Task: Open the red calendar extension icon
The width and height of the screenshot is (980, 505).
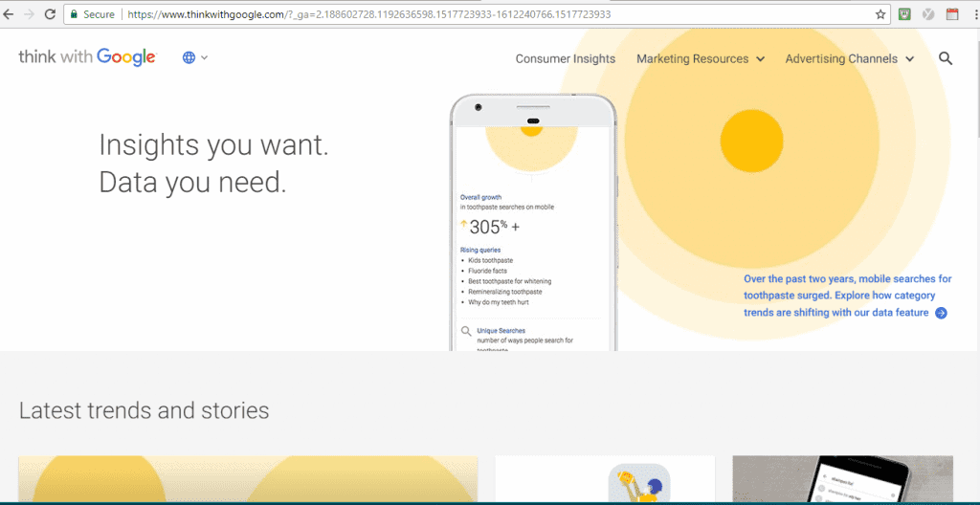Action: [952, 13]
